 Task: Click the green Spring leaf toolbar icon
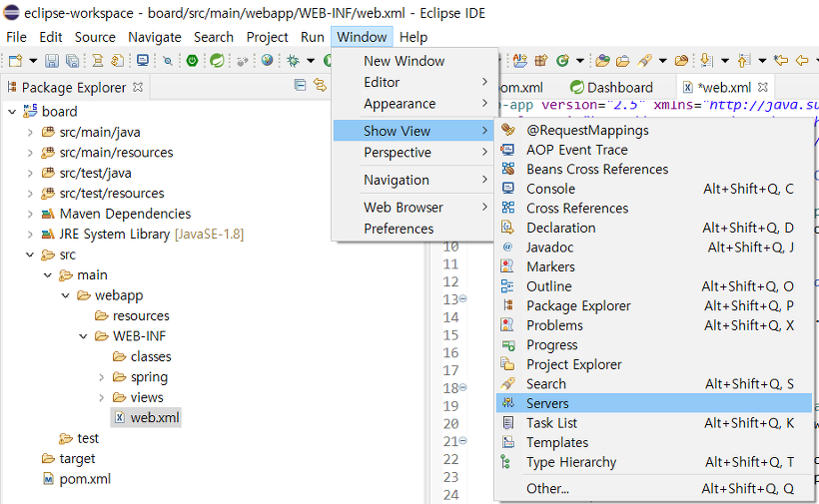tap(217, 61)
